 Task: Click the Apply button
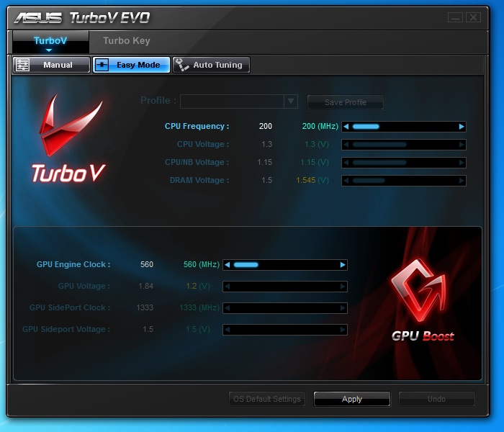click(352, 399)
